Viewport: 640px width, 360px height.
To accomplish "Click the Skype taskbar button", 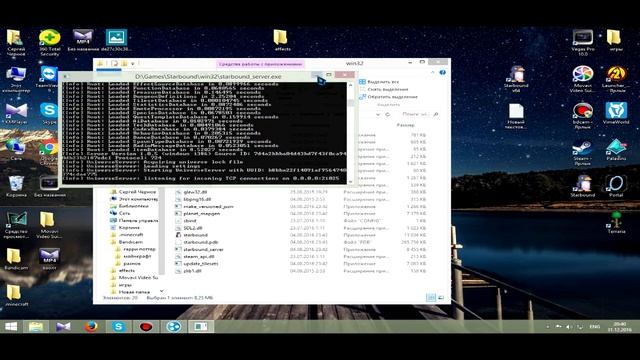I will (118, 327).
